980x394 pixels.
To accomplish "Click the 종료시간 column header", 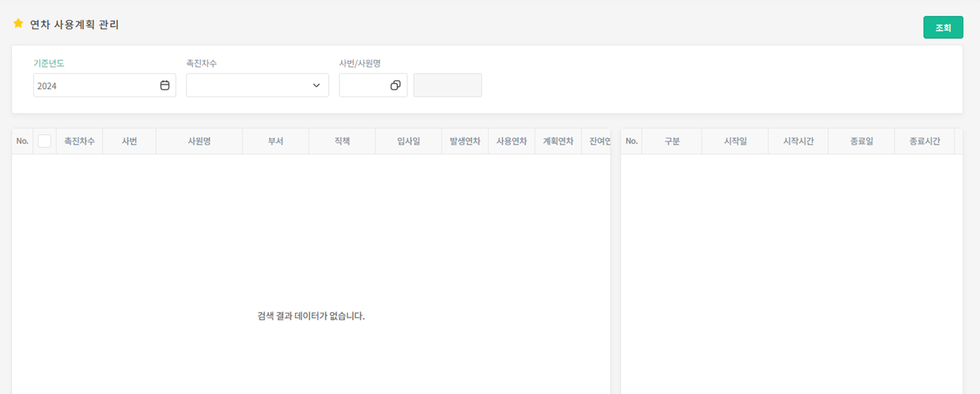I will tap(924, 141).
